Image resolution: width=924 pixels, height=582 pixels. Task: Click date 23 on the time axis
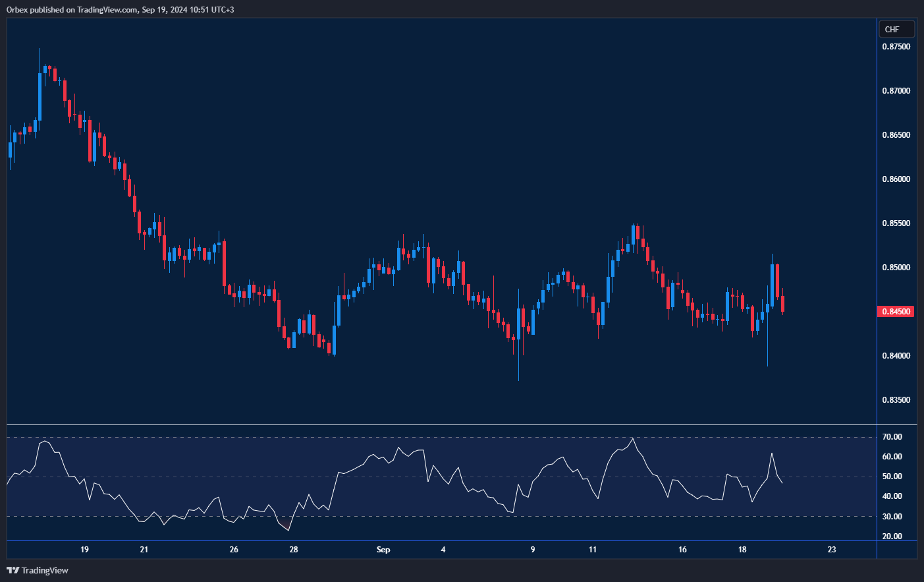832,550
